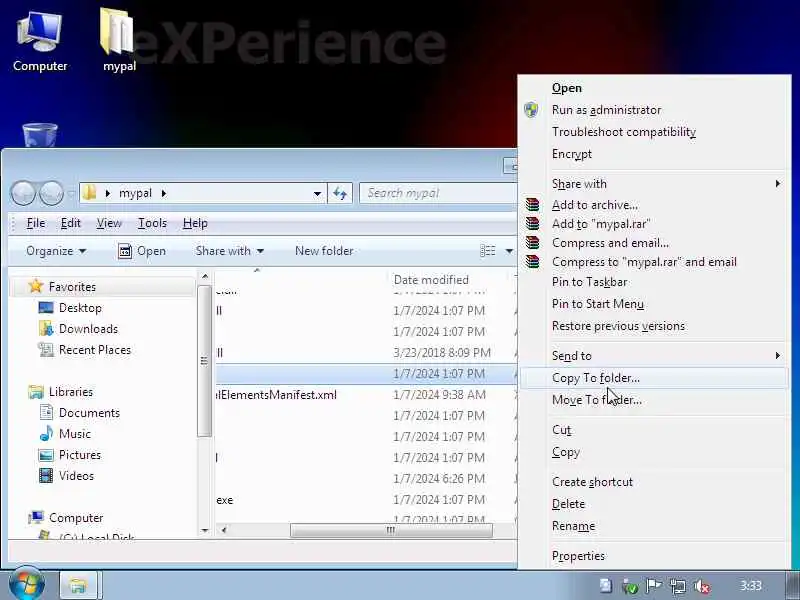Click the navigation pane scroll down arrow

coord(205,530)
